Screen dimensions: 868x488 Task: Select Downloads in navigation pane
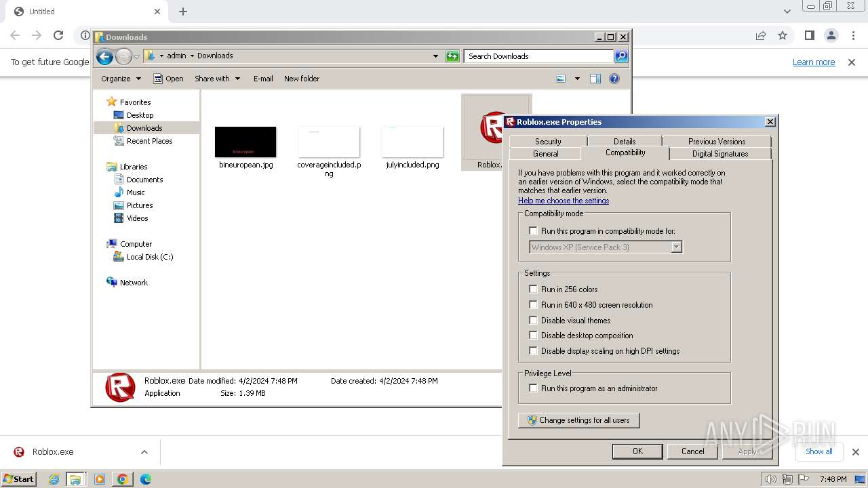click(x=144, y=128)
